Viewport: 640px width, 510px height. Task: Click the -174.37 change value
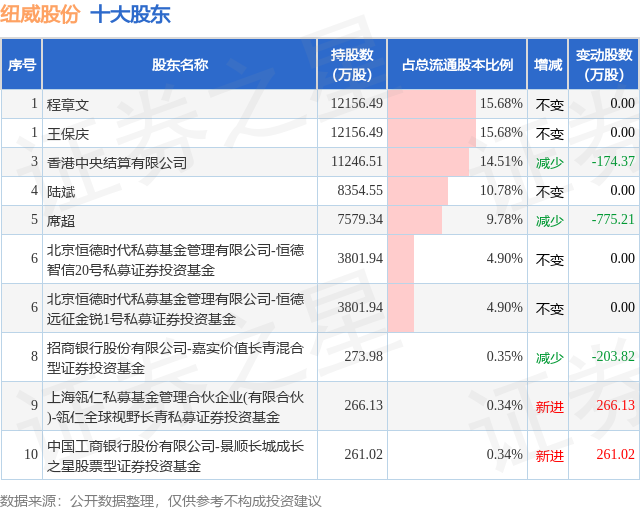tap(613, 161)
